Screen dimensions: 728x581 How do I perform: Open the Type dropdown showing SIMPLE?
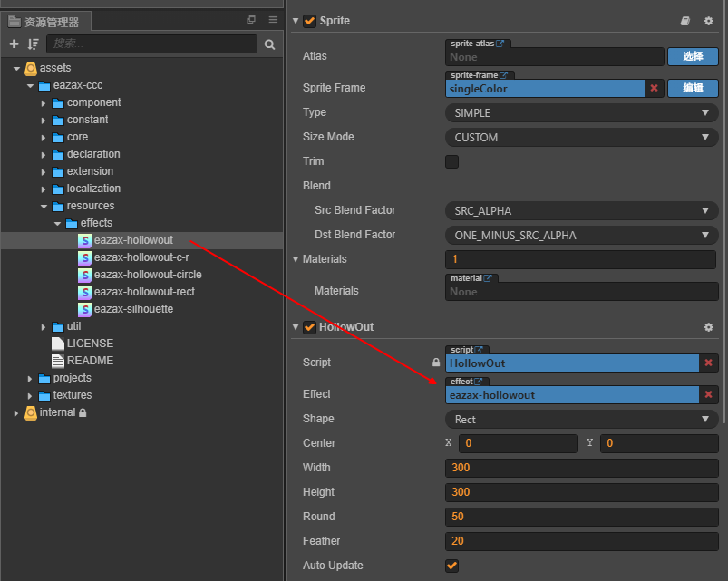pyautogui.click(x=582, y=112)
